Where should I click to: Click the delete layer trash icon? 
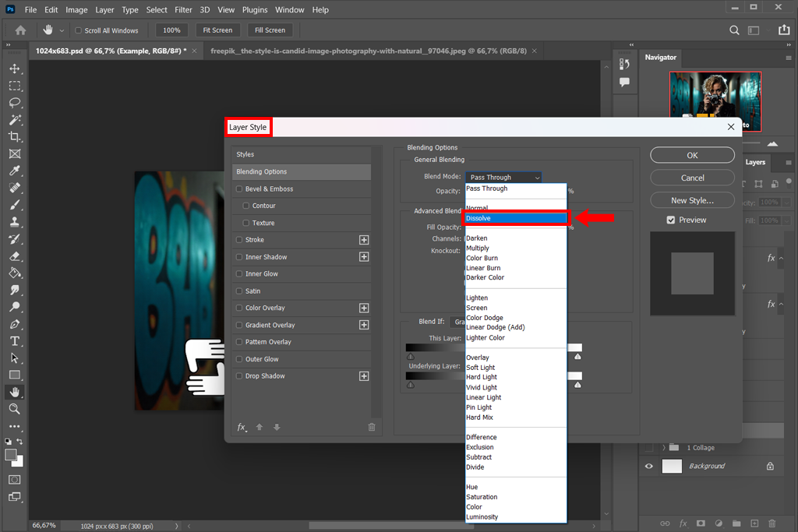pyautogui.click(x=772, y=523)
